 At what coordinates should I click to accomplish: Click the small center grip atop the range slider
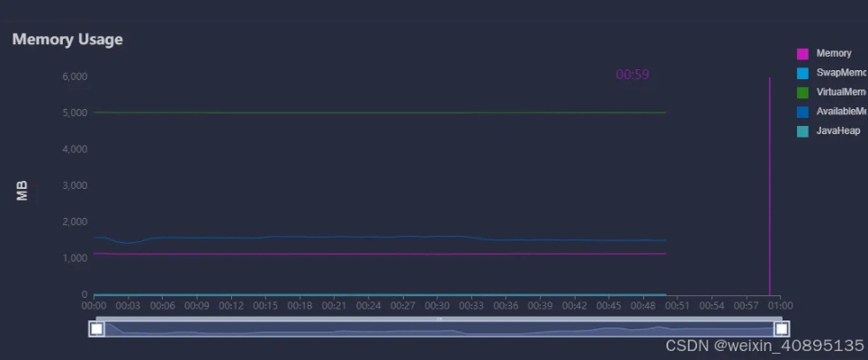point(439,319)
